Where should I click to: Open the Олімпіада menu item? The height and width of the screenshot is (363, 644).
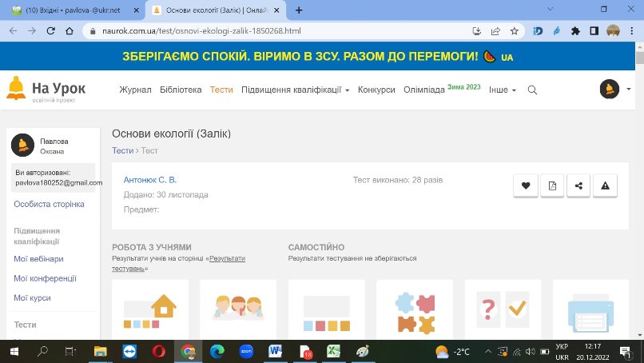click(423, 90)
